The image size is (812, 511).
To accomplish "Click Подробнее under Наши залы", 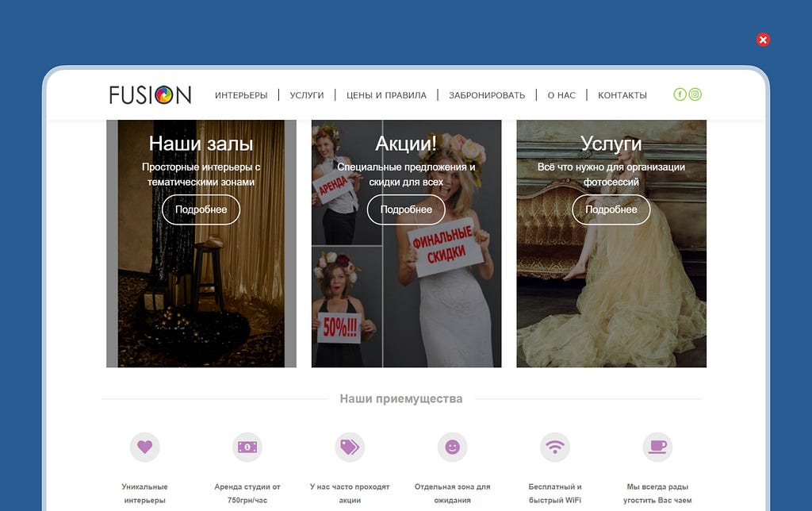I will point(201,209).
